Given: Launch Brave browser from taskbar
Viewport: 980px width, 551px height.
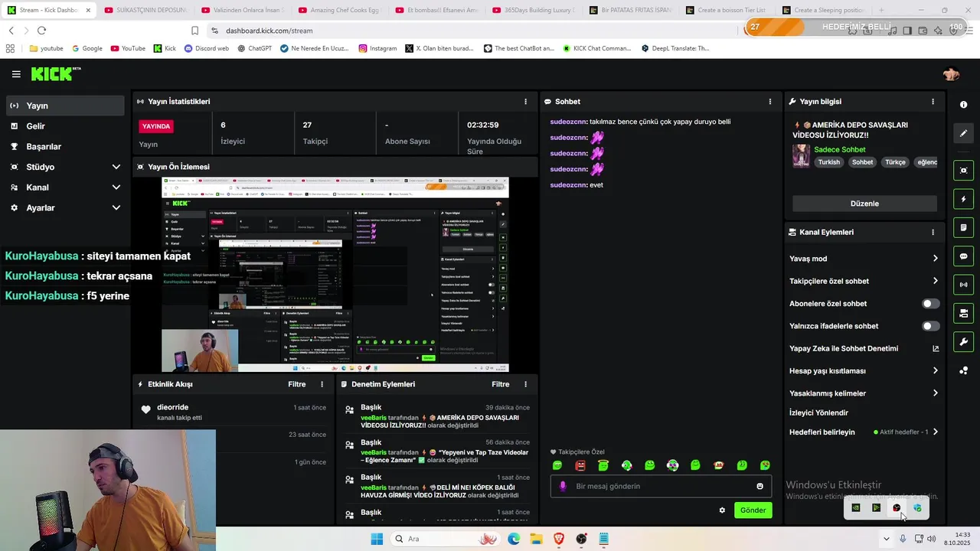Looking at the screenshot, I should pos(559,539).
